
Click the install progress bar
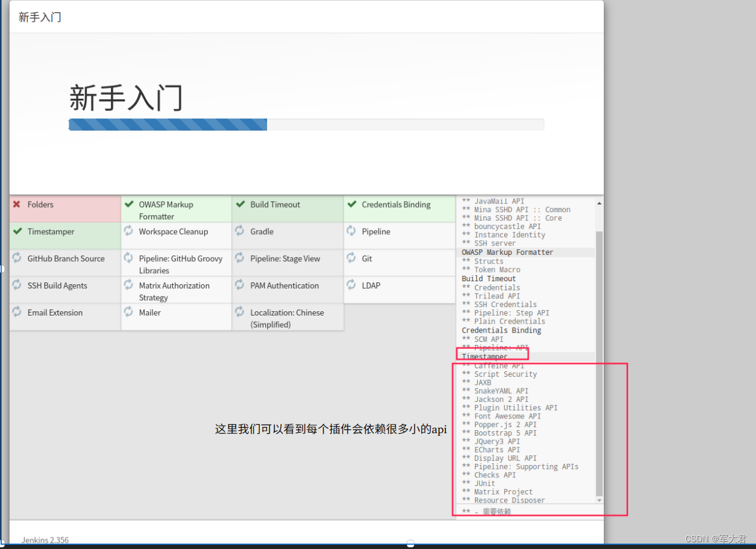pyautogui.click(x=306, y=124)
